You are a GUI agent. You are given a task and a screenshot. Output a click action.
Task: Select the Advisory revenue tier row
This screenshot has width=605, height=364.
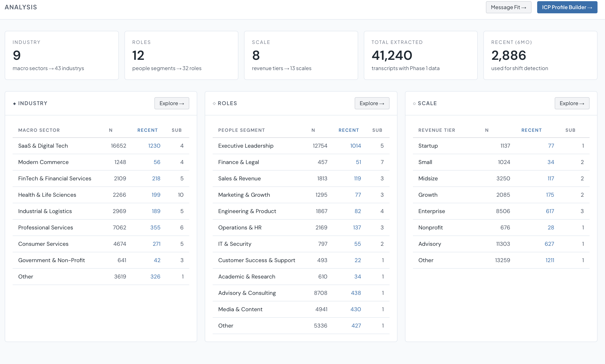[501, 244]
